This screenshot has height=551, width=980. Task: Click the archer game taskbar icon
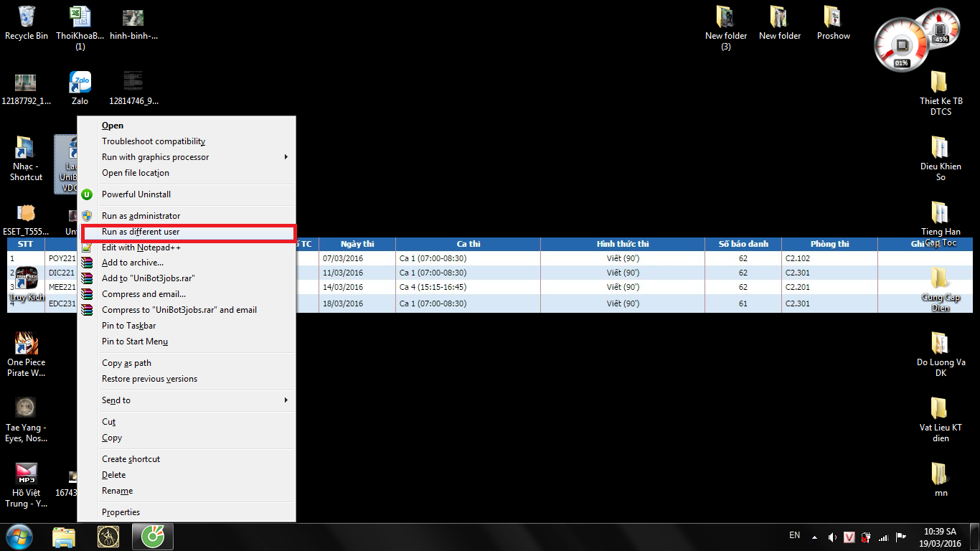click(x=108, y=537)
